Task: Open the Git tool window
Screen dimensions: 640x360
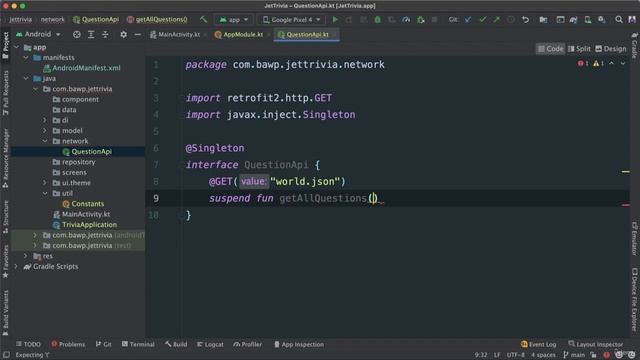Action: pyautogui.click(x=103, y=344)
